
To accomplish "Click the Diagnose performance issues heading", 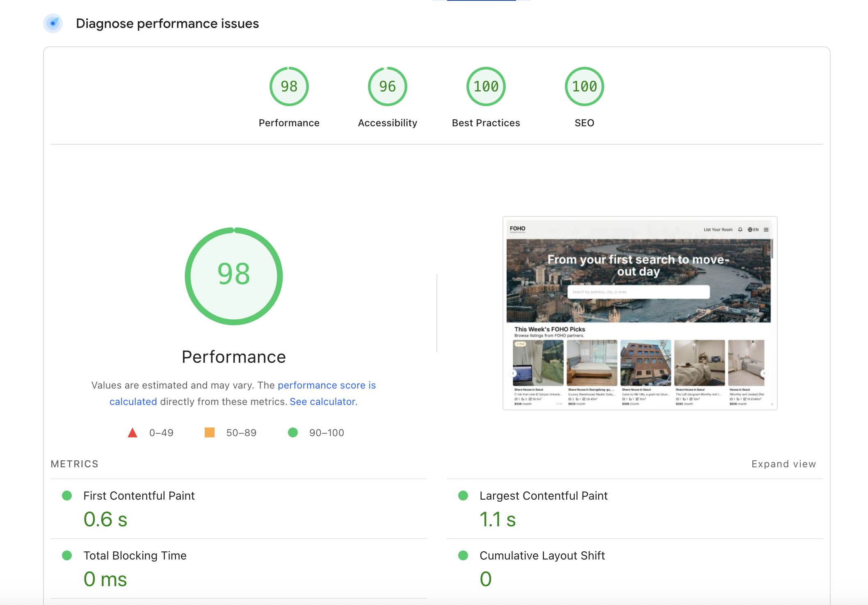I will coord(167,23).
